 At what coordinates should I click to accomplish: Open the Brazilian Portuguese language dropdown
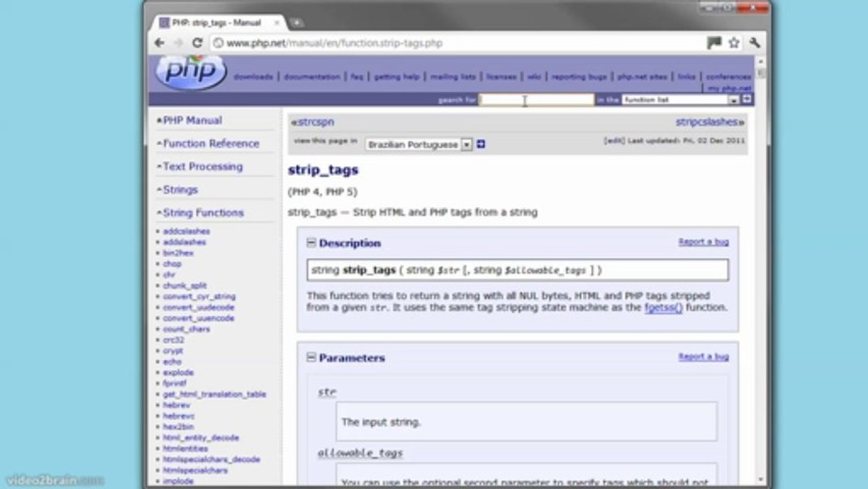pyautogui.click(x=419, y=145)
